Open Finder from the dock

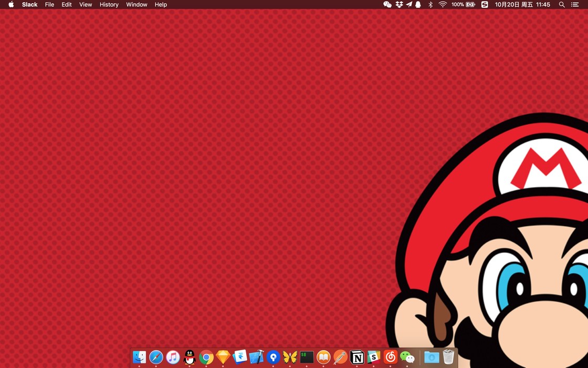[x=139, y=357]
